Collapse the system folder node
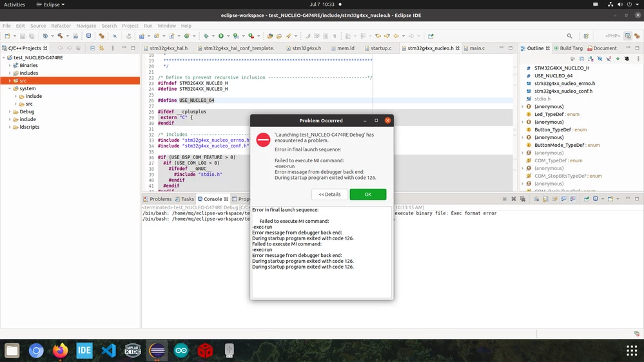This screenshot has width=644, height=362. click(10, 89)
